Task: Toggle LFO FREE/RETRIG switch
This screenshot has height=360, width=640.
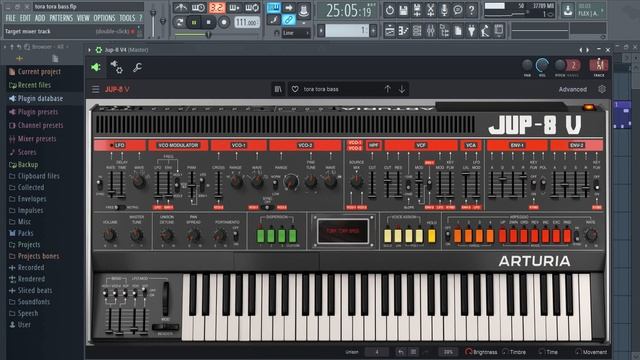Action: tap(120, 207)
